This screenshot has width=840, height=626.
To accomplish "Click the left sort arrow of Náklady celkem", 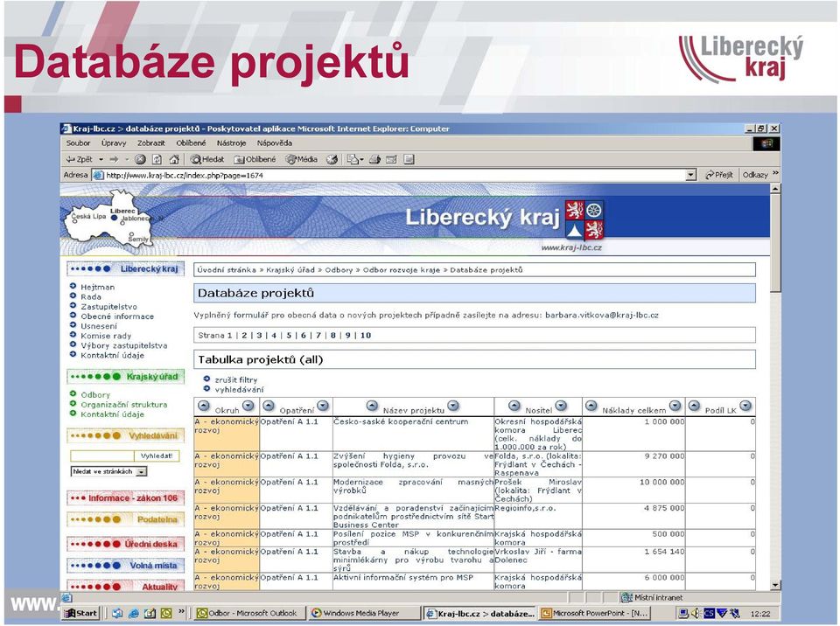I will click(x=591, y=406).
